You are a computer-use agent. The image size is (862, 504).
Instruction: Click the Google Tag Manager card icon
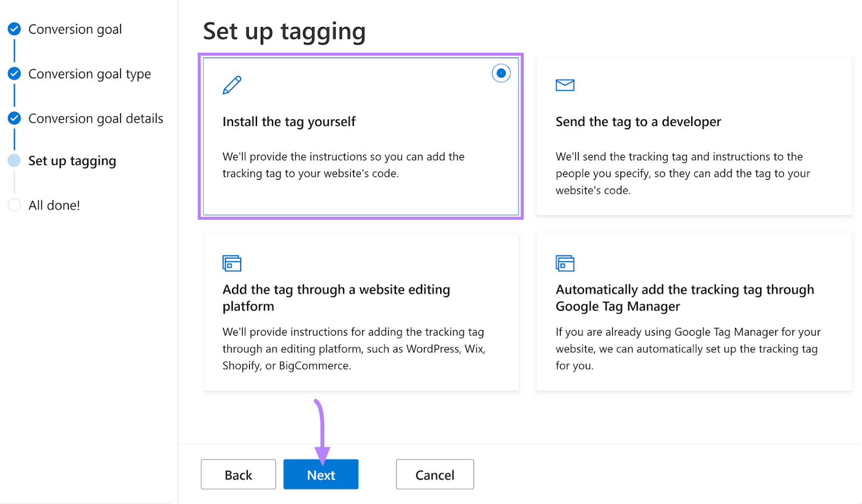(x=565, y=263)
